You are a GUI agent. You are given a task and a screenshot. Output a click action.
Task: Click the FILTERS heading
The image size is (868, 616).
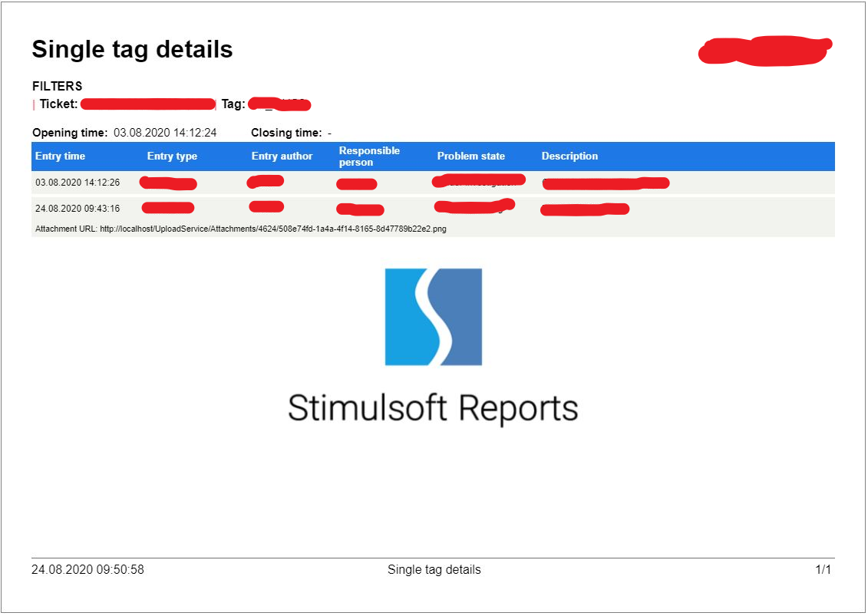pos(57,87)
